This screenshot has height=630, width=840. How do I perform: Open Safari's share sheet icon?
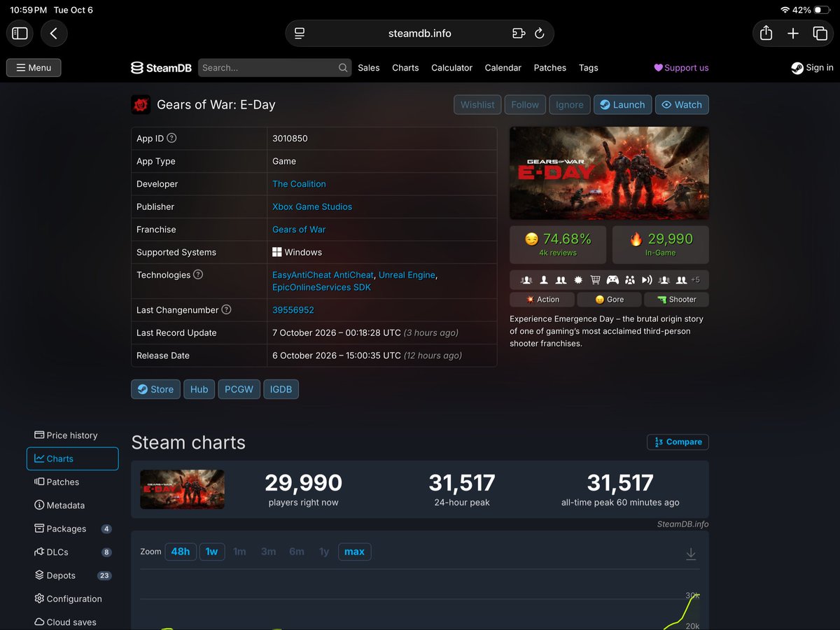[766, 33]
